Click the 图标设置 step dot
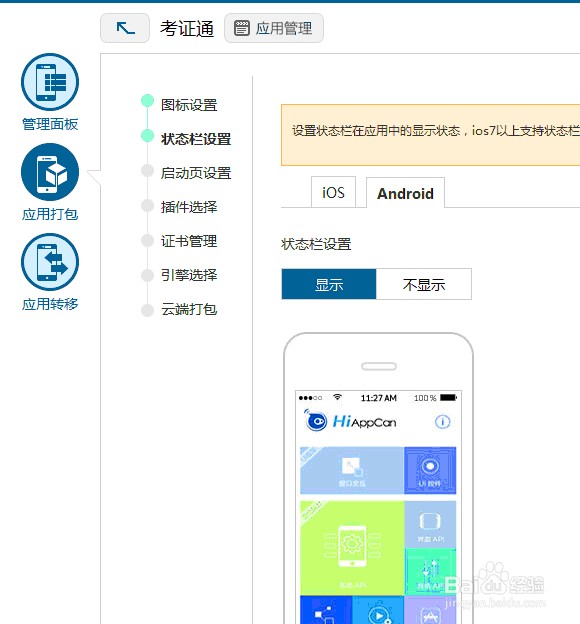The image size is (580, 624). [x=147, y=101]
